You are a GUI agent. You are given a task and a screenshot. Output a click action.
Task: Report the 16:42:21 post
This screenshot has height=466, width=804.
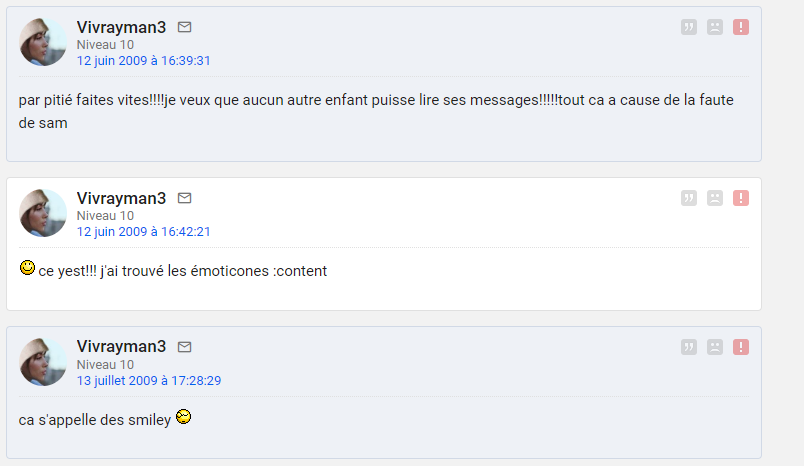[741, 198]
